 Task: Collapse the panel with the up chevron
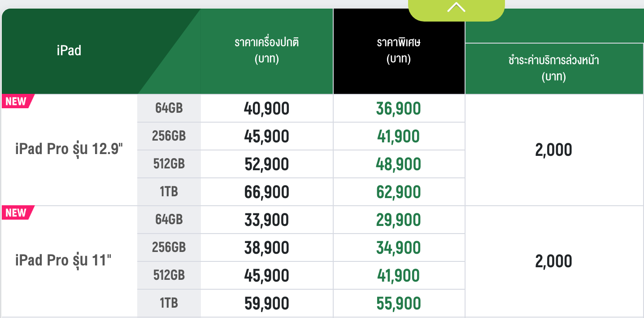pos(456,8)
